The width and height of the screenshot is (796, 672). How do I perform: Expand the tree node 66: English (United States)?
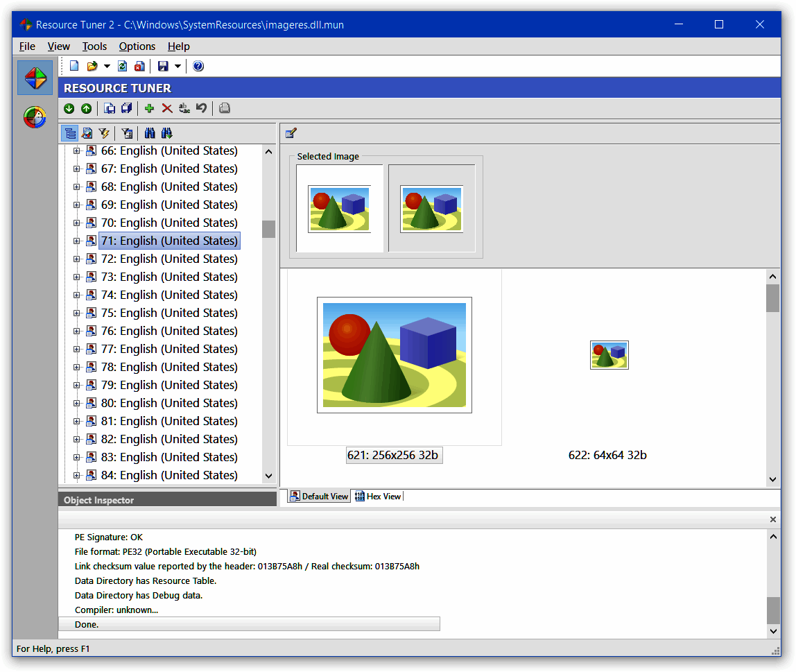click(76, 150)
